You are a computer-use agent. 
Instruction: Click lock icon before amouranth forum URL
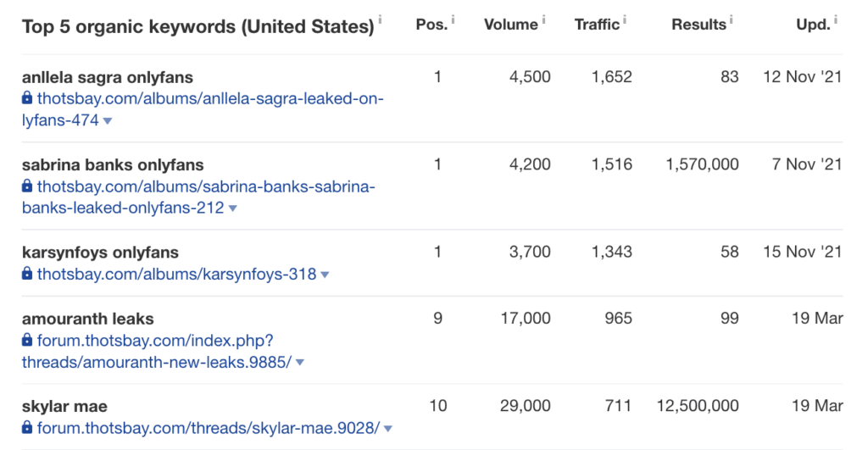pyautogui.click(x=27, y=339)
